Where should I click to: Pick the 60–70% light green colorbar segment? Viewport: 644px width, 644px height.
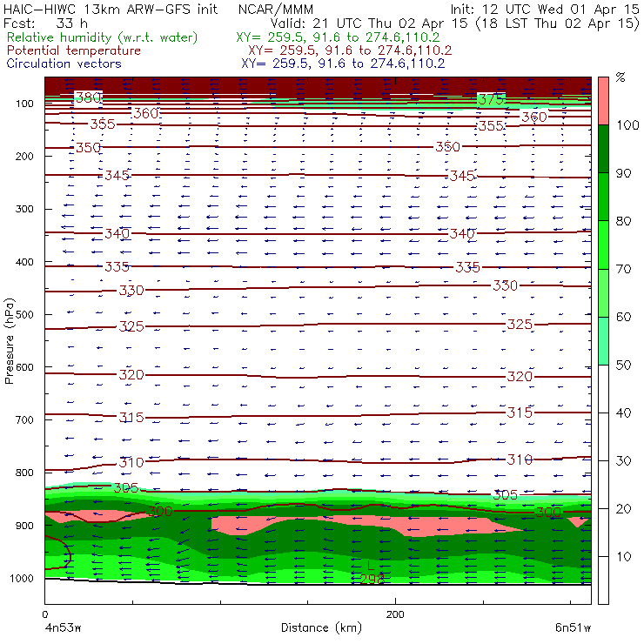pyautogui.click(x=603, y=292)
